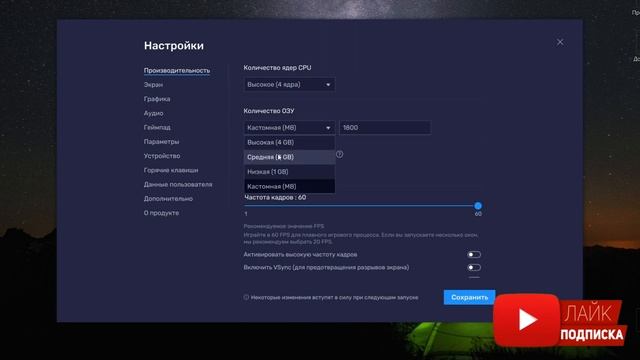Screen dimensions: 640x360
Task: Collapse the Кастомная (MB) RAM dropdown
Action: [289, 128]
